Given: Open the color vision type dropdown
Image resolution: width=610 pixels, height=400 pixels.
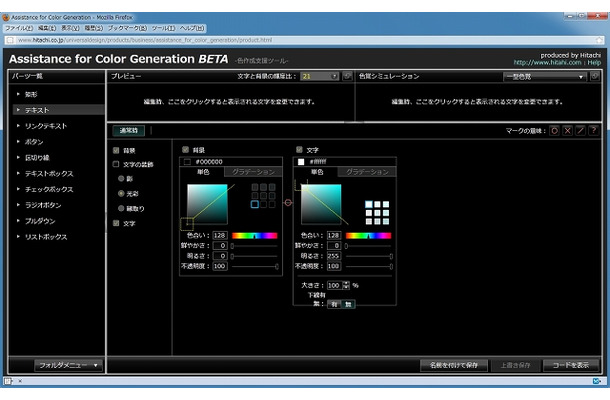Looking at the screenshot, I should click(x=545, y=77).
